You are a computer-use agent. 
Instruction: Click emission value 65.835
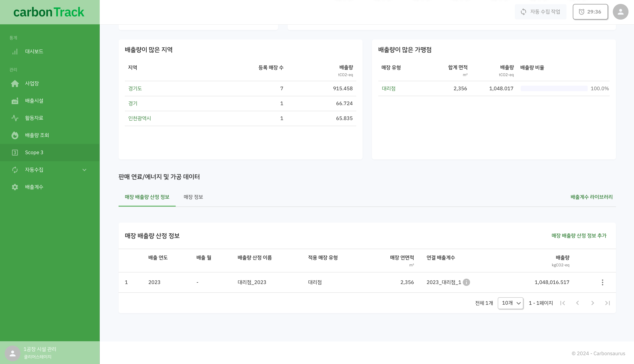(344, 118)
